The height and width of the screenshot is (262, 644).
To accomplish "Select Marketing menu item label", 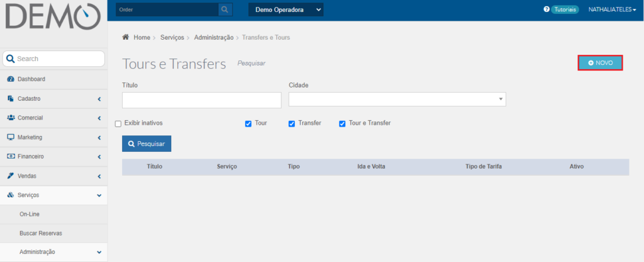I will point(30,137).
